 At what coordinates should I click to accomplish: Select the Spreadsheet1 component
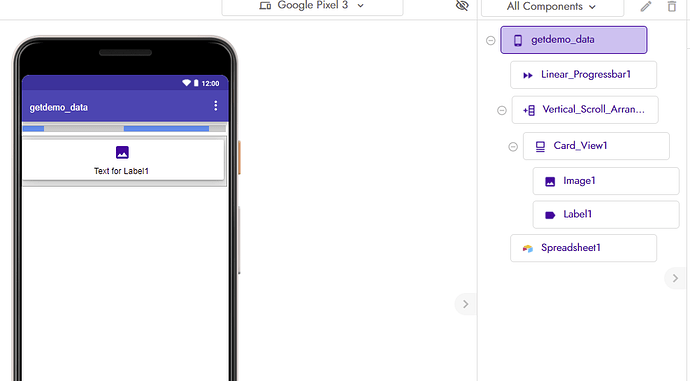click(x=584, y=248)
